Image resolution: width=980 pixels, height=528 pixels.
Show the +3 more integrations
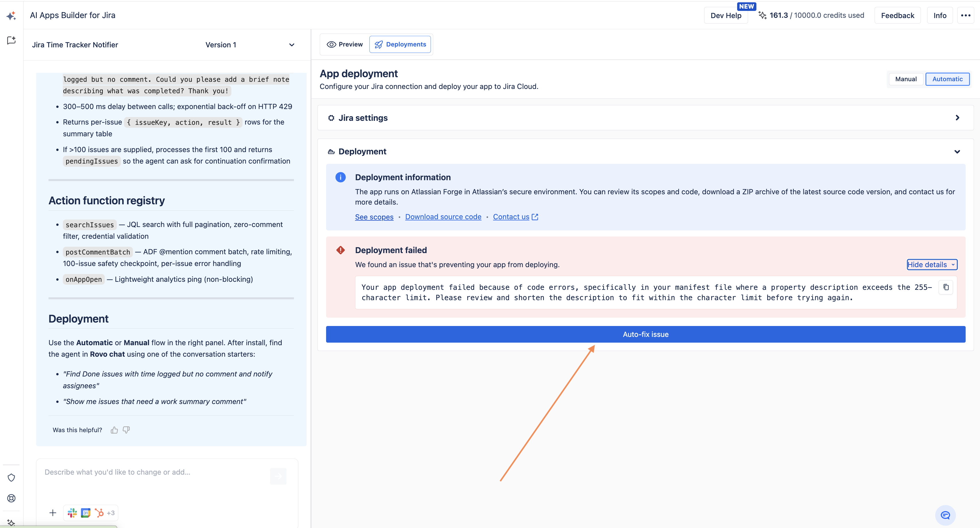coord(111,513)
